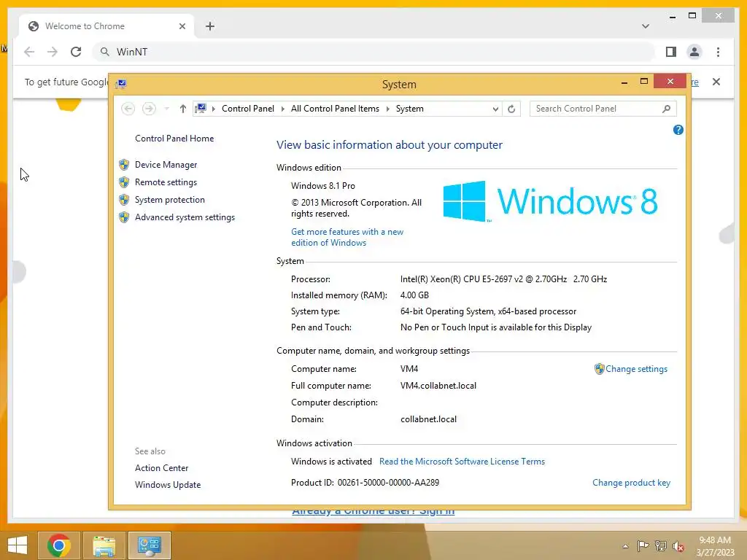Screen dimensions: 747x560
Task: Close the Welcome to Chrome tab
Action: coord(182,26)
